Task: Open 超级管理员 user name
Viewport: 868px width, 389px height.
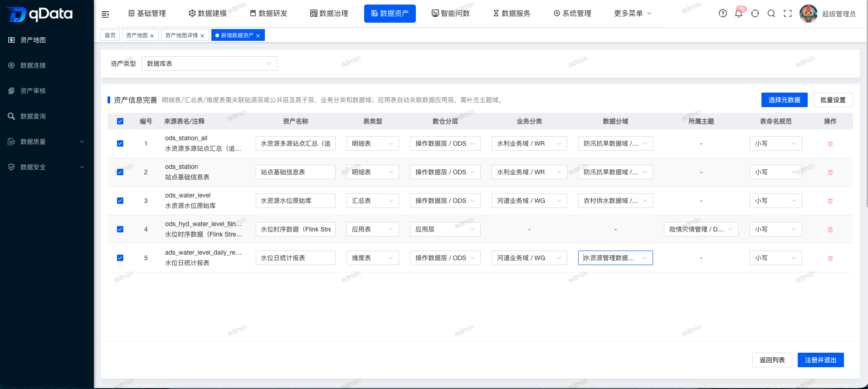Action: (x=839, y=14)
